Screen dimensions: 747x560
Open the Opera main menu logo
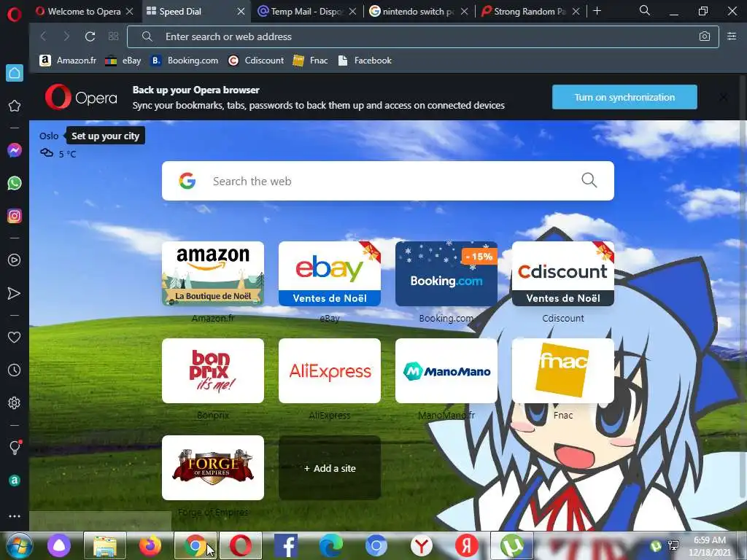tap(15, 15)
